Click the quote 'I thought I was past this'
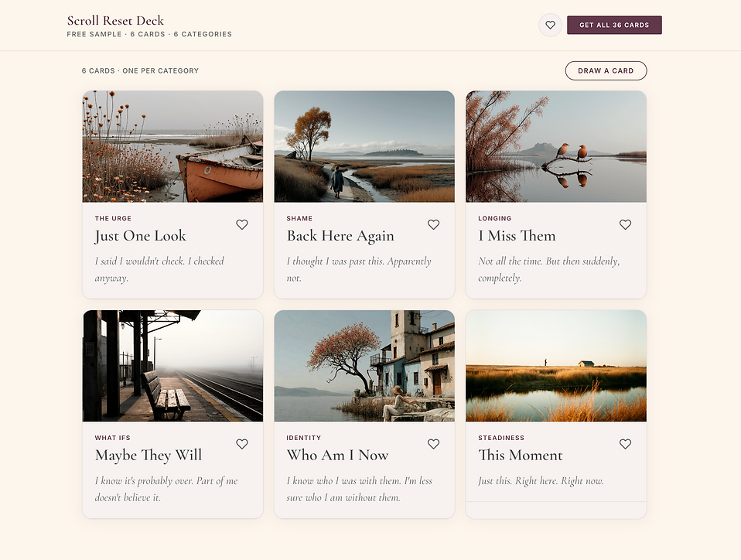The image size is (741, 560). point(359,269)
